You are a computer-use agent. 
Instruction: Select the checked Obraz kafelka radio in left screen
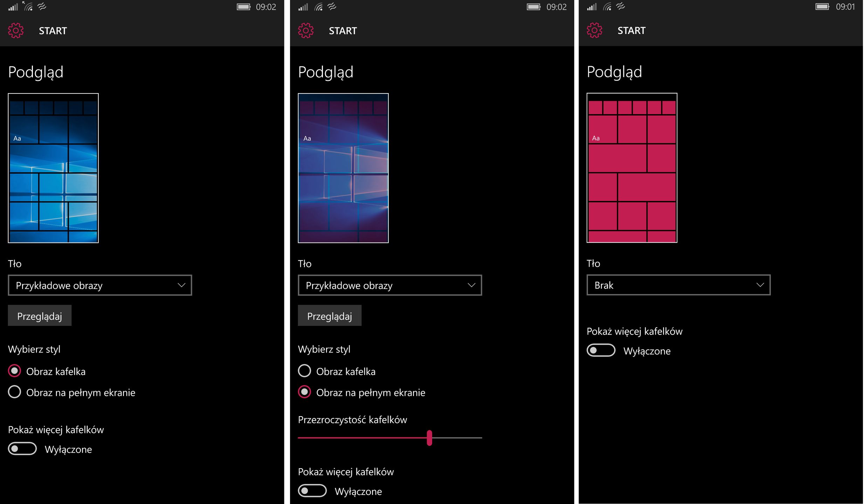coord(14,371)
